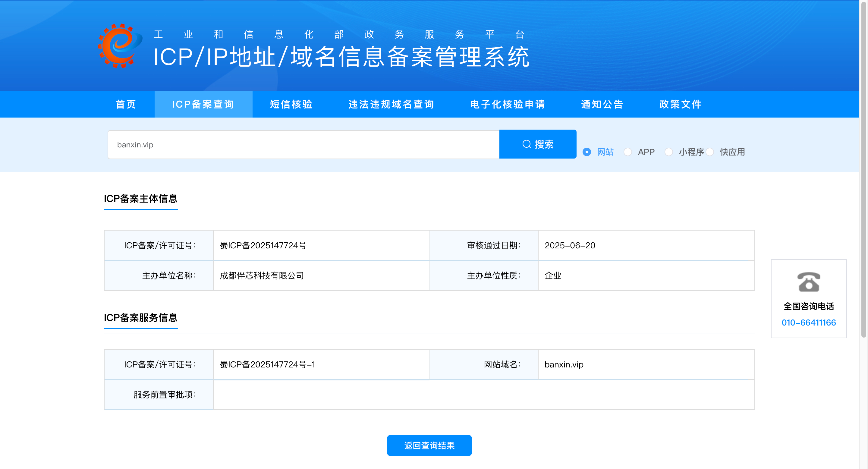Click the telephone icon in consultation box
Image resolution: width=868 pixels, height=469 pixels.
808,282
